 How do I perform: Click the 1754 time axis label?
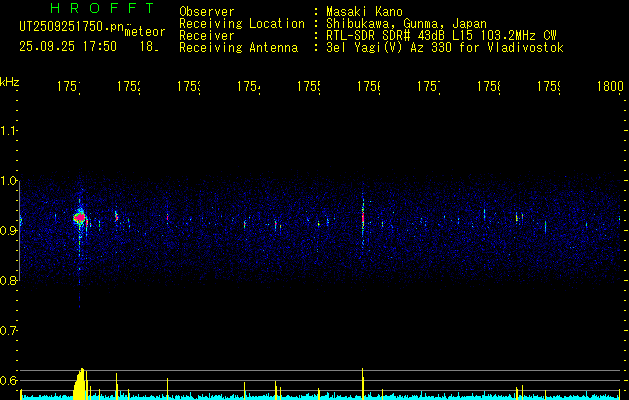click(x=249, y=86)
